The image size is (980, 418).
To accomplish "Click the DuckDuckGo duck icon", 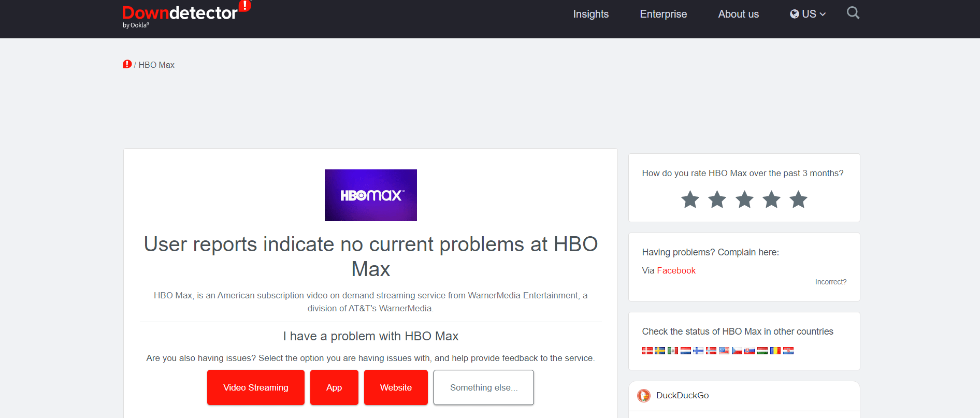I will [644, 396].
